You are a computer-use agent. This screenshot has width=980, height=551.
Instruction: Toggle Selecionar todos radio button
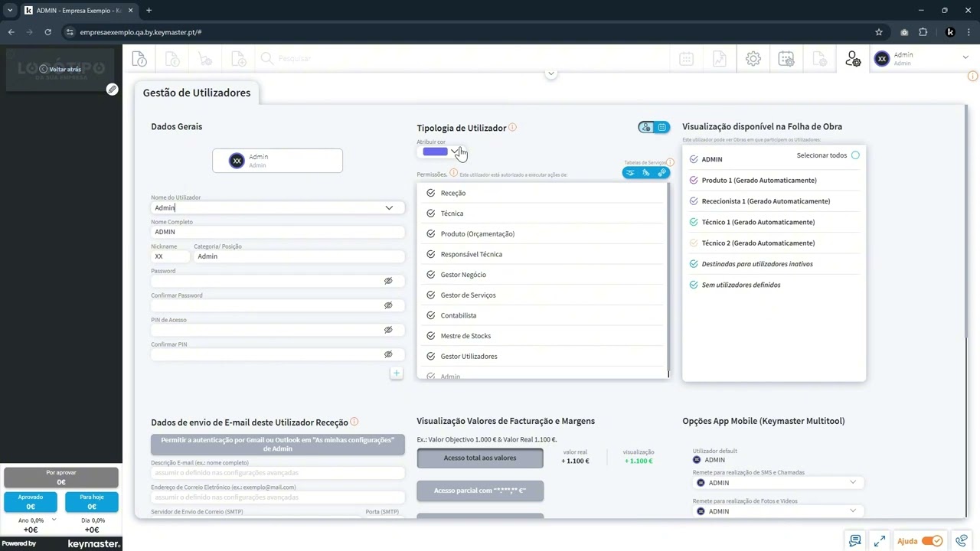click(x=855, y=155)
